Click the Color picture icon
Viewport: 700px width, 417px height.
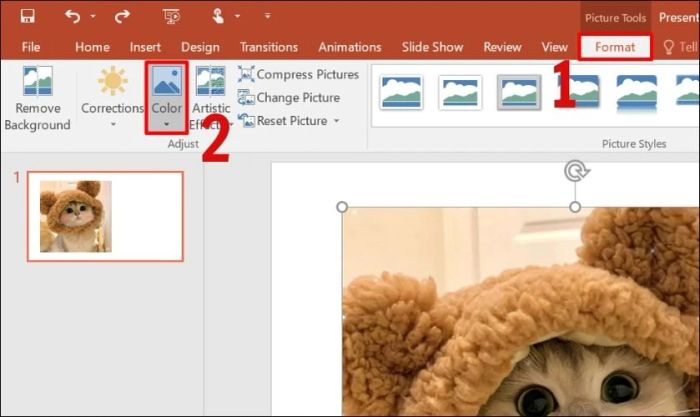[167, 81]
